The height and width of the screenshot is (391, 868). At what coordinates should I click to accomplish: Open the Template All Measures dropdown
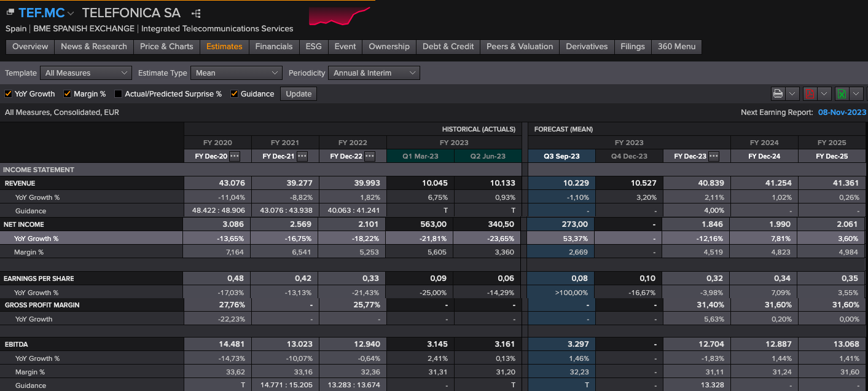(86, 73)
